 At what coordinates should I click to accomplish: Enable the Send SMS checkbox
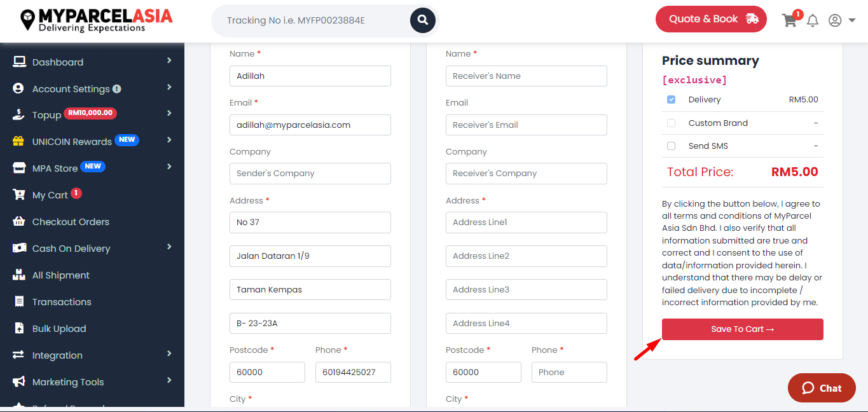point(671,146)
